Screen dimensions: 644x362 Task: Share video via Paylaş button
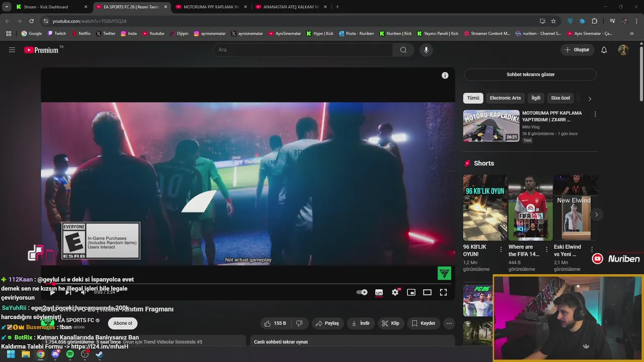(x=327, y=323)
